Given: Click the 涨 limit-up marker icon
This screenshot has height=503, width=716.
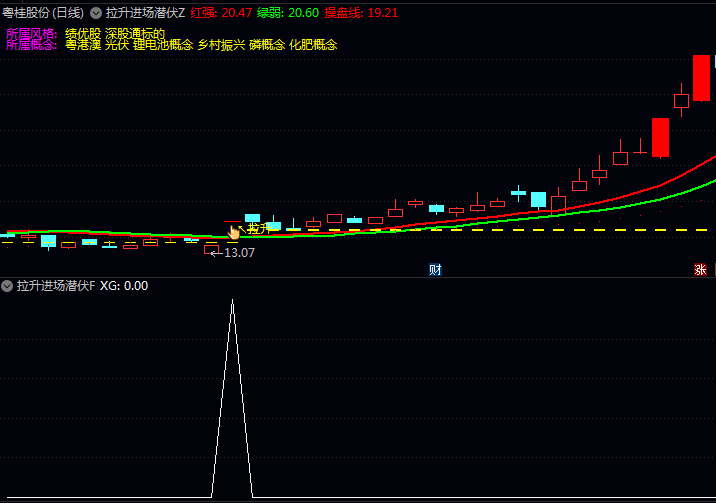Looking at the screenshot, I should coord(700,270).
